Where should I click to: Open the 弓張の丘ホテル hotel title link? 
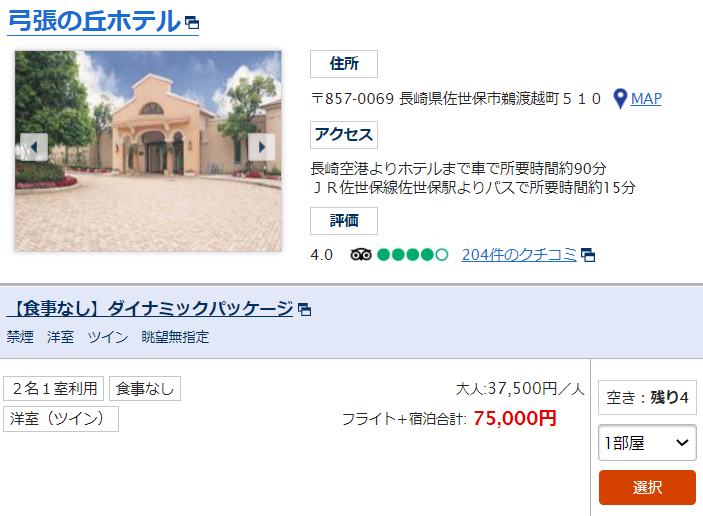tap(94, 22)
